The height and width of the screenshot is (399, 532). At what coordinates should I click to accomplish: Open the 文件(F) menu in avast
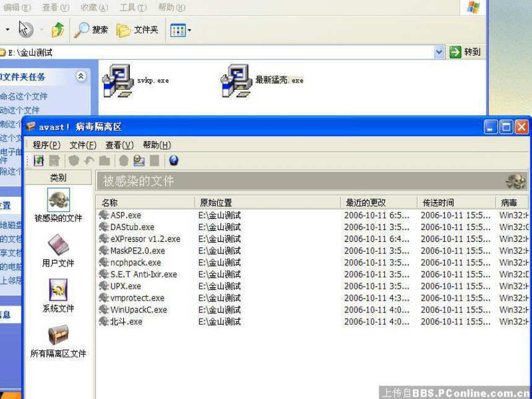(x=83, y=145)
